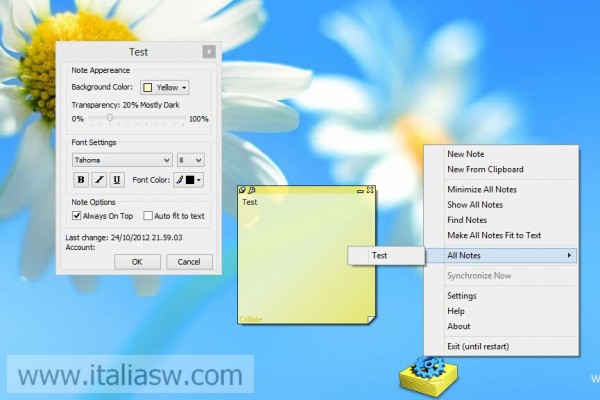
Task: Click the Cancel button
Action: (189, 262)
